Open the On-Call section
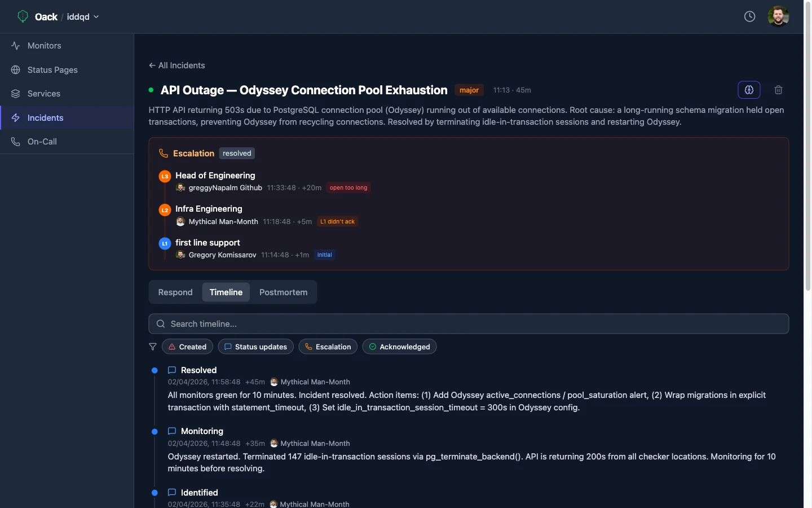This screenshot has width=812, height=508. (42, 142)
